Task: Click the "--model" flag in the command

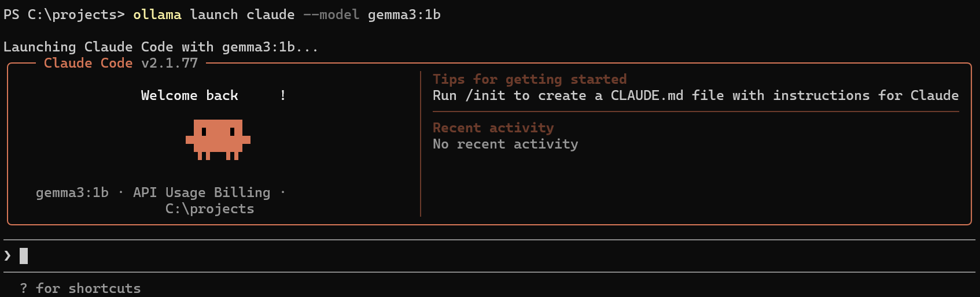Action: coord(331,14)
